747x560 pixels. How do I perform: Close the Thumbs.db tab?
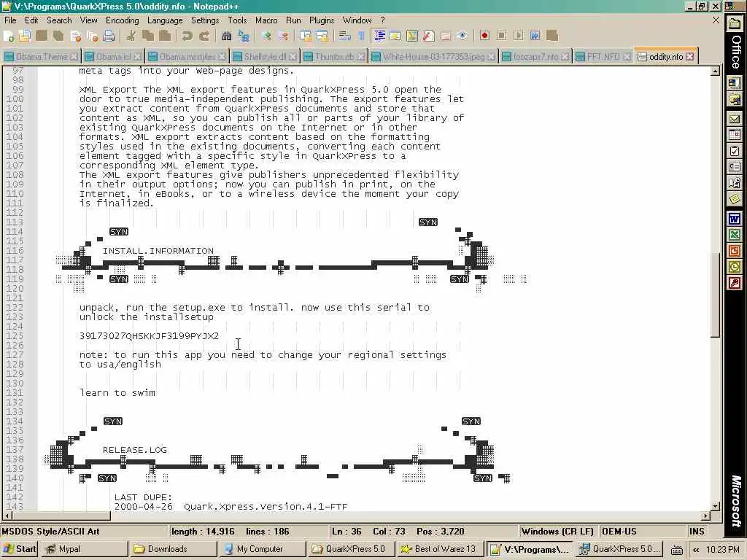360,57
